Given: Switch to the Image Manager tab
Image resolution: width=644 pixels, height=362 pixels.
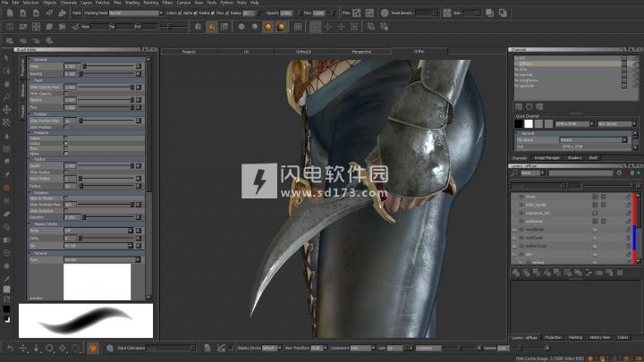Looking at the screenshot, I should tap(547, 158).
